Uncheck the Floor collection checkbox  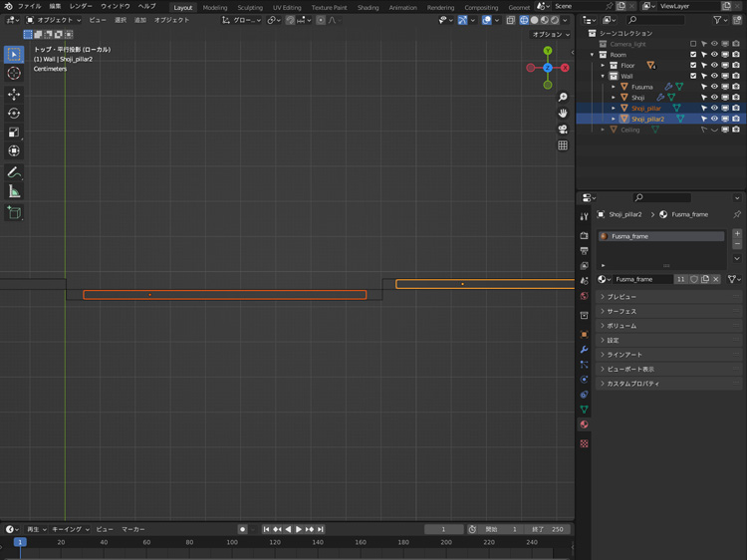point(693,66)
